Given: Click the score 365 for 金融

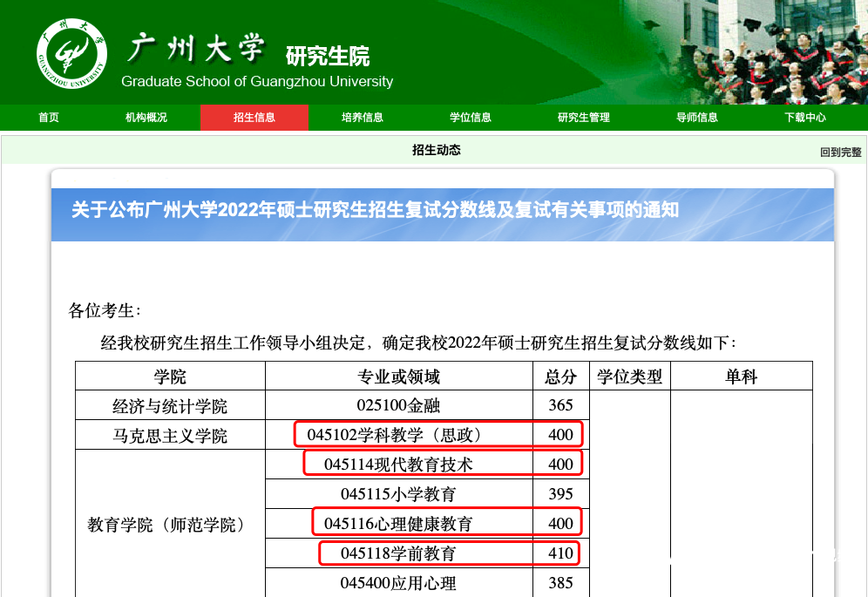Looking at the screenshot, I should (x=560, y=405).
